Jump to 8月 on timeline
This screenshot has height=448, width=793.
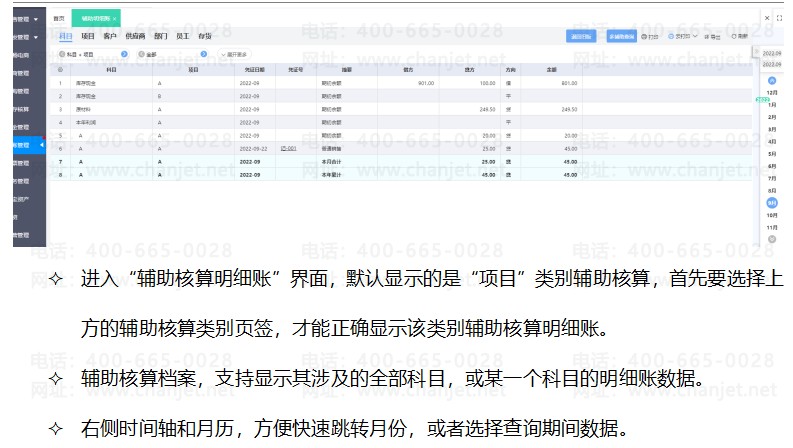[772, 191]
